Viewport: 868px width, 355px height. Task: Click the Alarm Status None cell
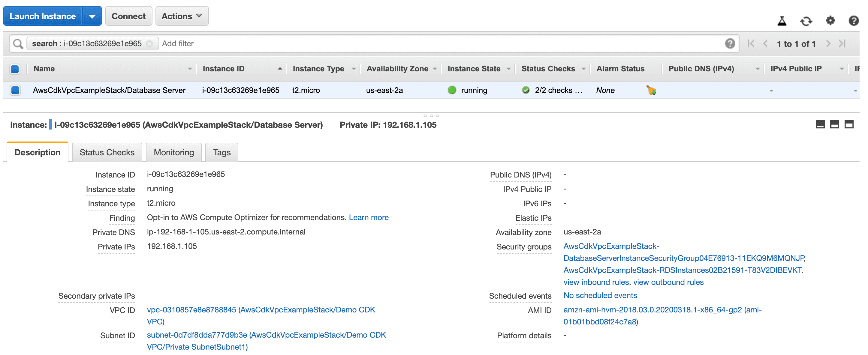click(x=605, y=90)
